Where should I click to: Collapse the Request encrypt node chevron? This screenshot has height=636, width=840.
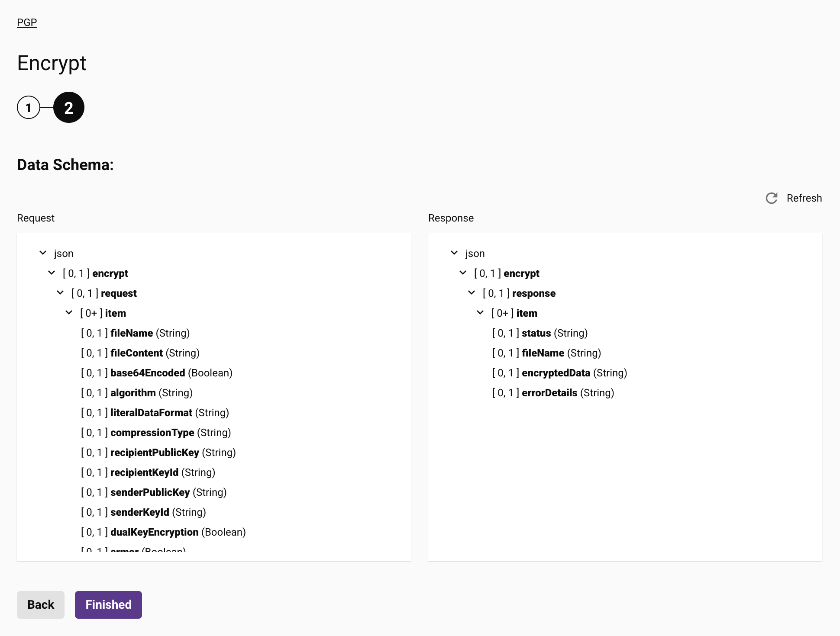(52, 273)
